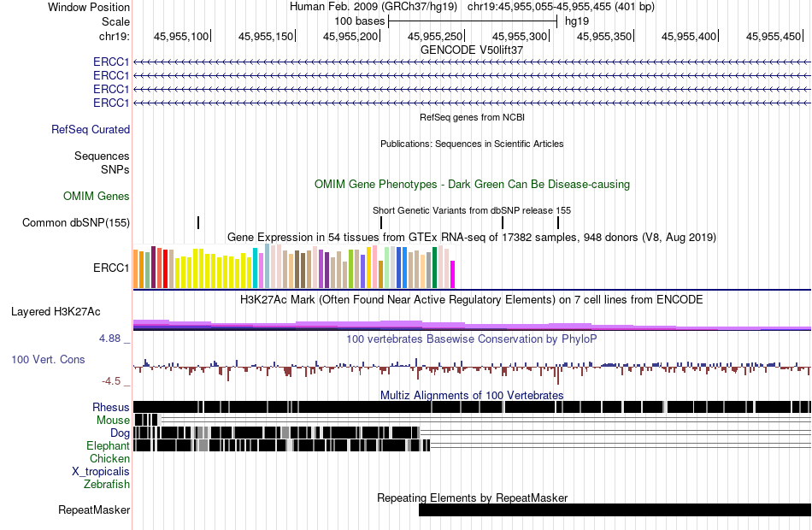
Task: Click the -4.5 PhyloP lower limit value
Action: [111, 381]
